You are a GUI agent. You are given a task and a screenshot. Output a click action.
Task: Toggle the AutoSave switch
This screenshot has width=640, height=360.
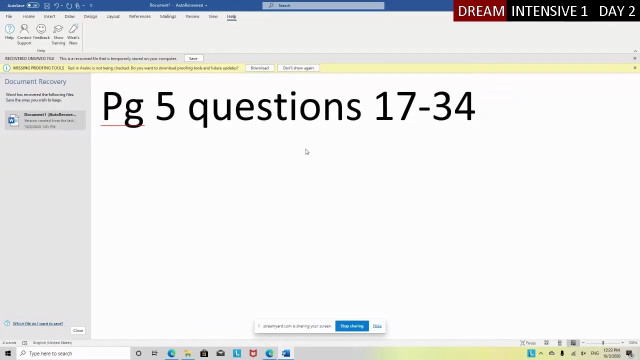tap(33, 5)
